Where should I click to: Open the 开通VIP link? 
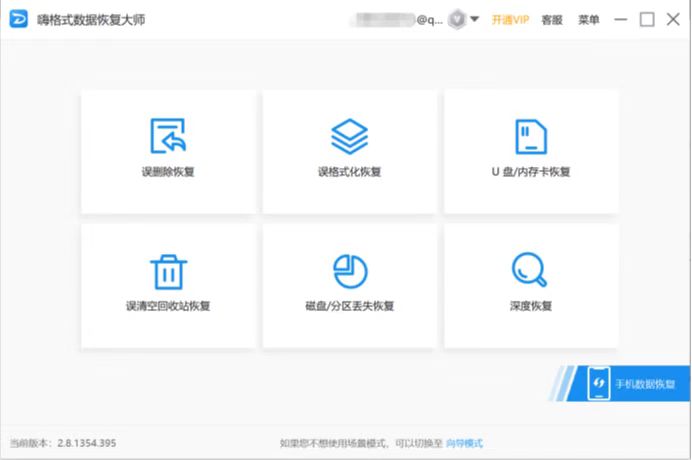(x=510, y=19)
